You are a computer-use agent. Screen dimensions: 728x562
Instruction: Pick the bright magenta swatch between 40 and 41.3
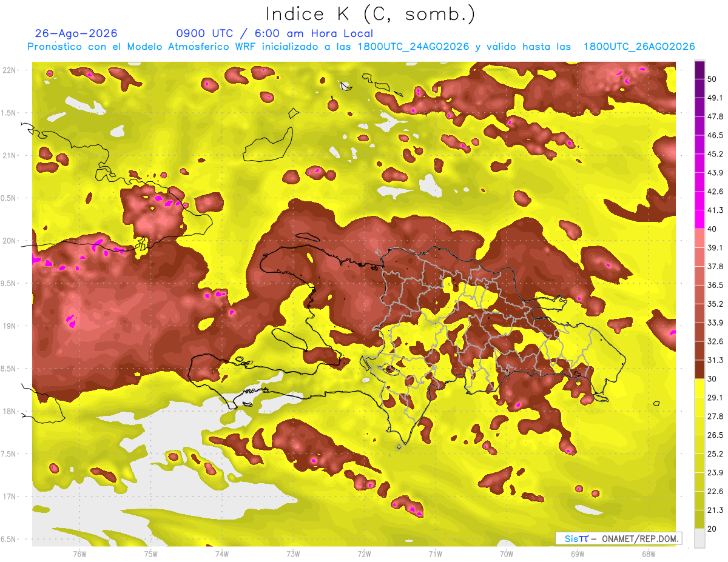click(699, 219)
